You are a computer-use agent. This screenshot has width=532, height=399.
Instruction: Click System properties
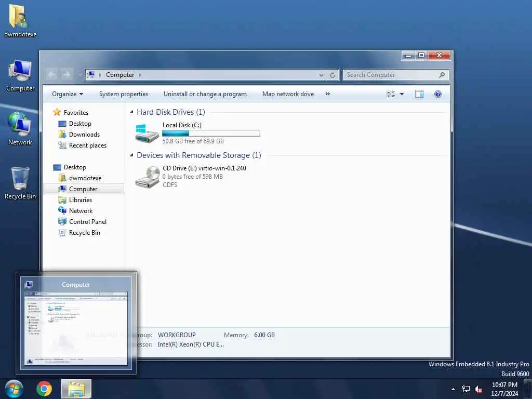pyautogui.click(x=124, y=94)
